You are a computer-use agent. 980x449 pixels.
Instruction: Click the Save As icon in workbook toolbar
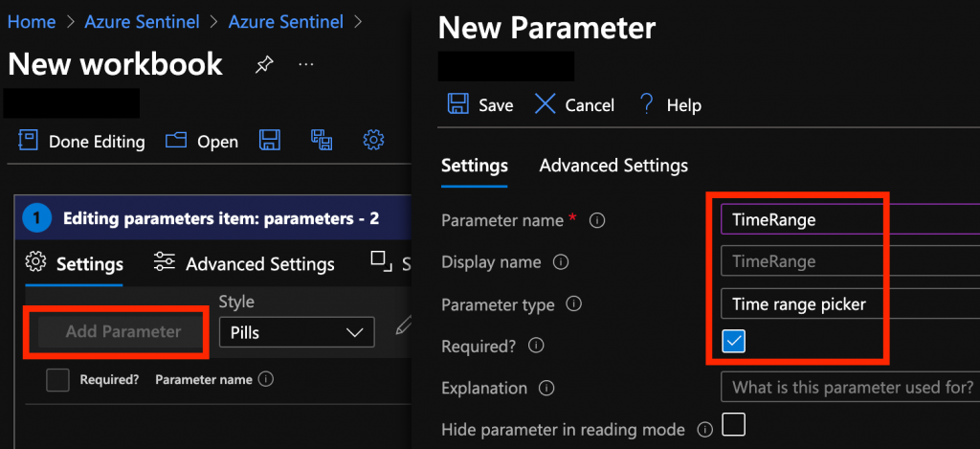point(322,140)
